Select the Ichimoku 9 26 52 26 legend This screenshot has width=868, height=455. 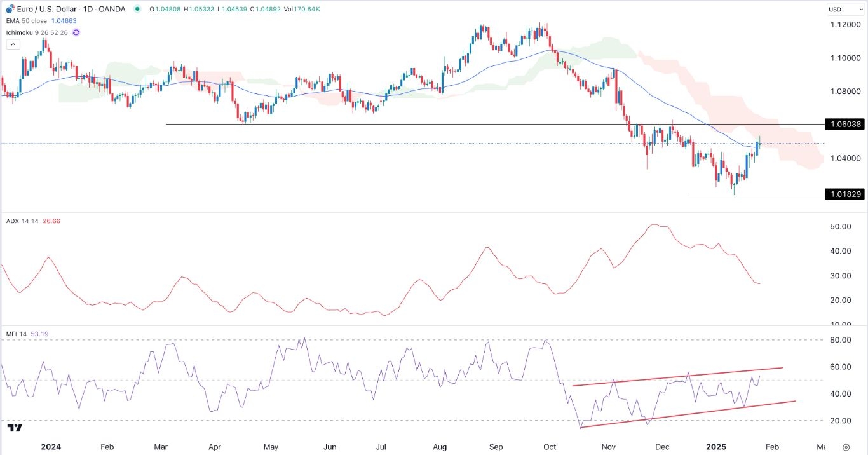click(x=38, y=32)
